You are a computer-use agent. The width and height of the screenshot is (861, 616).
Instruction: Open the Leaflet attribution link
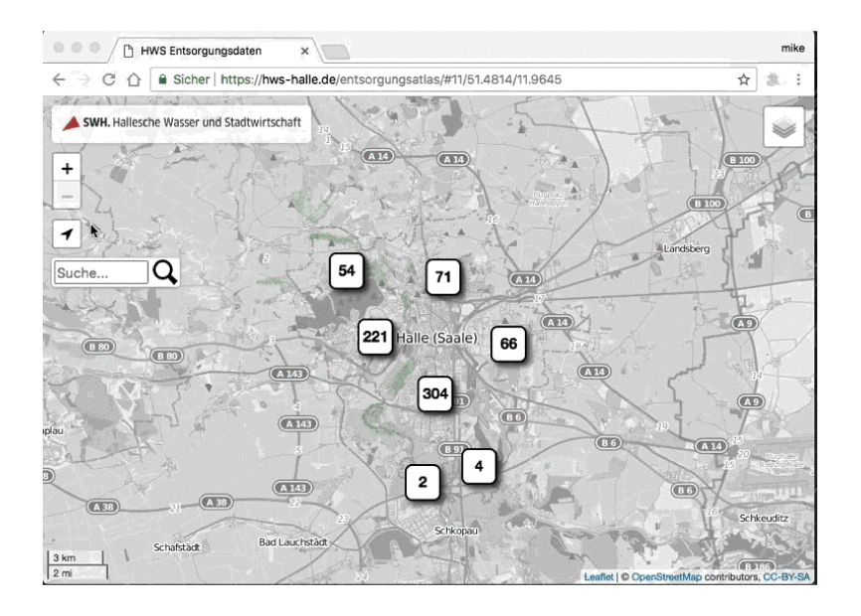[x=598, y=576]
